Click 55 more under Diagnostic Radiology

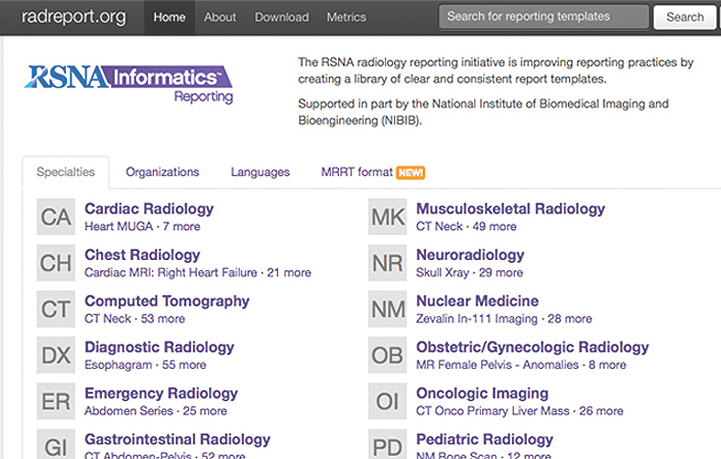coord(184,365)
